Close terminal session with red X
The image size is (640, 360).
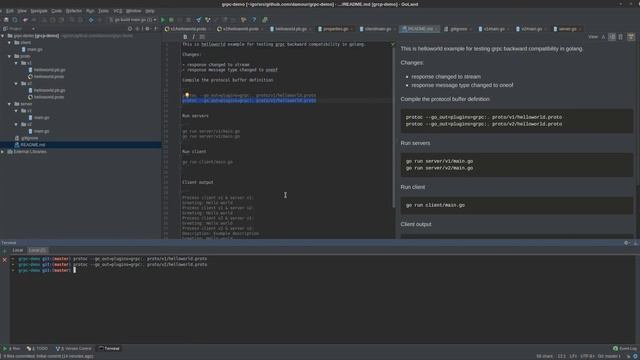(x=4, y=260)
